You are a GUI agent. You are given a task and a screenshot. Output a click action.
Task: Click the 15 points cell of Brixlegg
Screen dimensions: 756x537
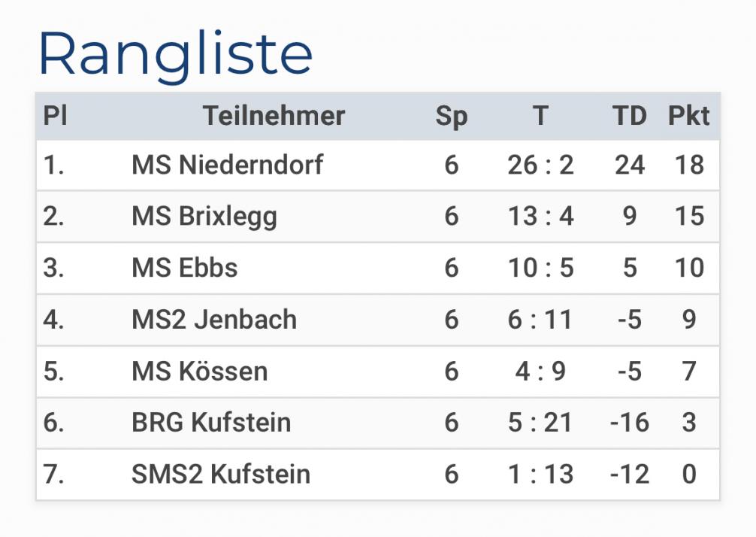coord(688,217)
